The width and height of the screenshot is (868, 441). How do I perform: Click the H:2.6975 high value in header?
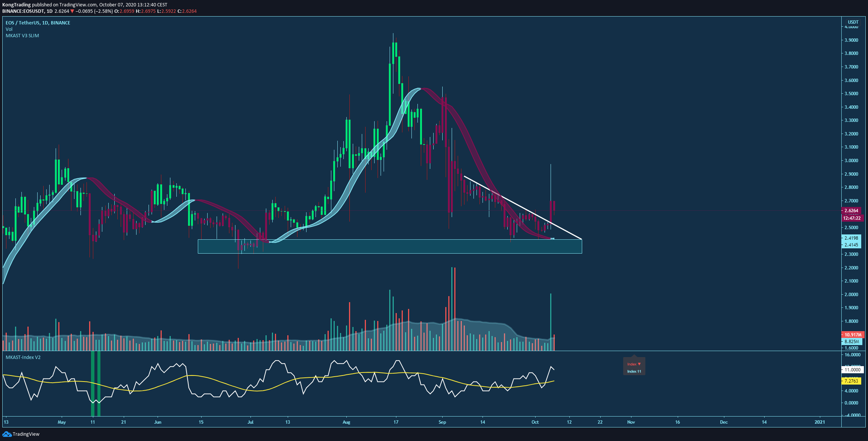[x=146, y=11]
